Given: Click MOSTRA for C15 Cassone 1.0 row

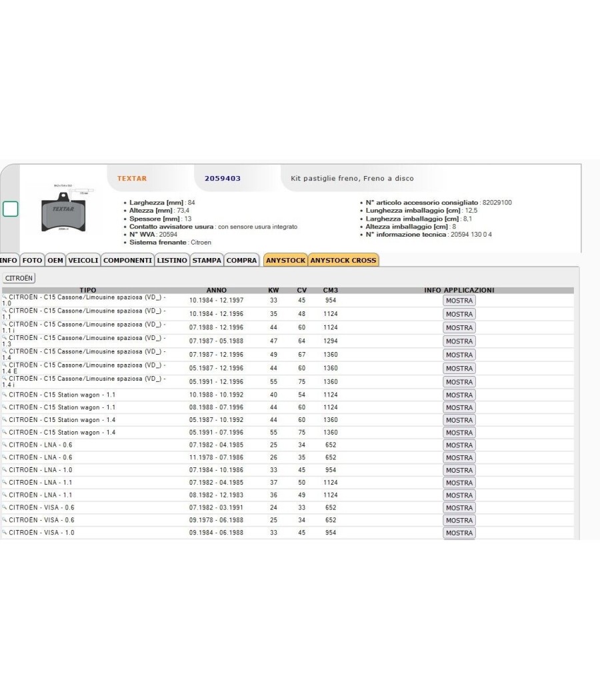Looking at the screenshot, I should click(459, 301).
